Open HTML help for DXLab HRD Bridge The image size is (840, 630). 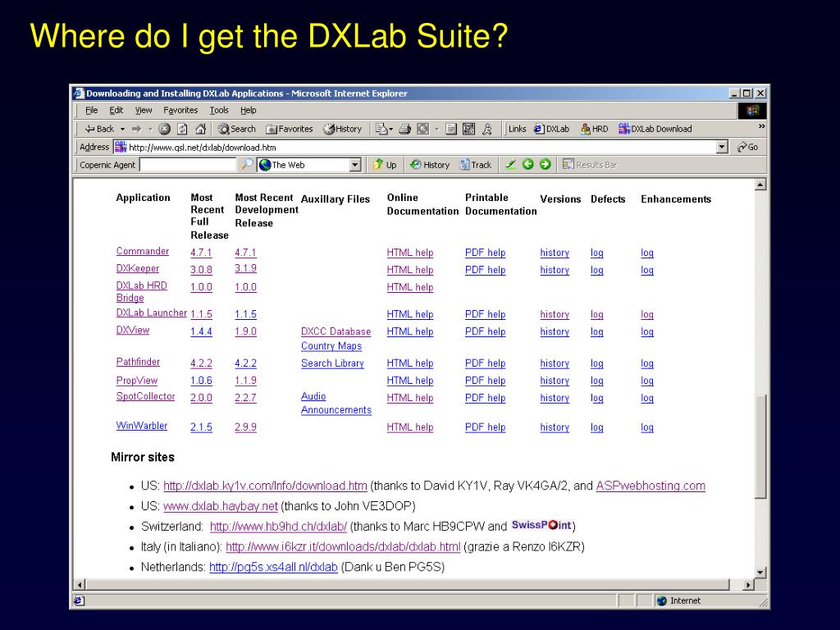tap(410, 287)
